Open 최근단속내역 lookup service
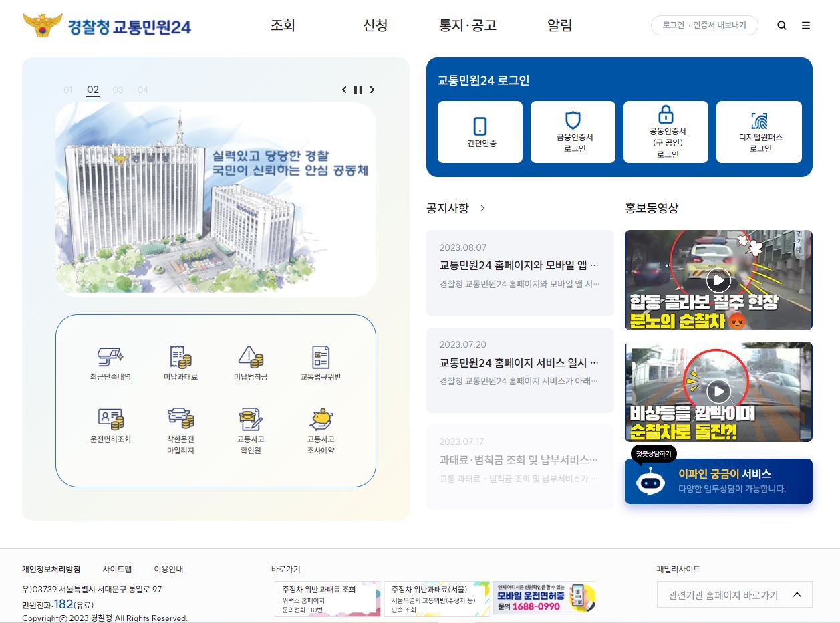The height and width of the screenshot is (623, 840). click(111, 363)
